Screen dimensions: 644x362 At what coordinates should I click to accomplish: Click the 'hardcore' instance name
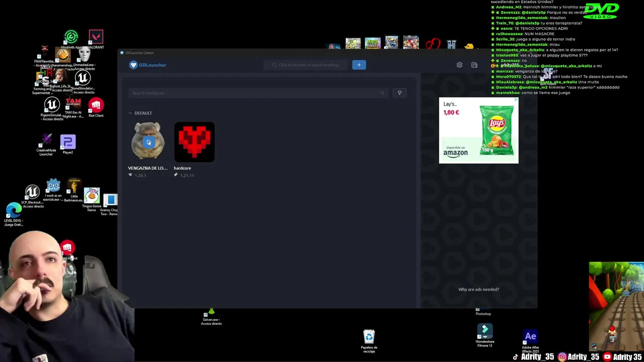pyautogui.click(x=182, y=168)
